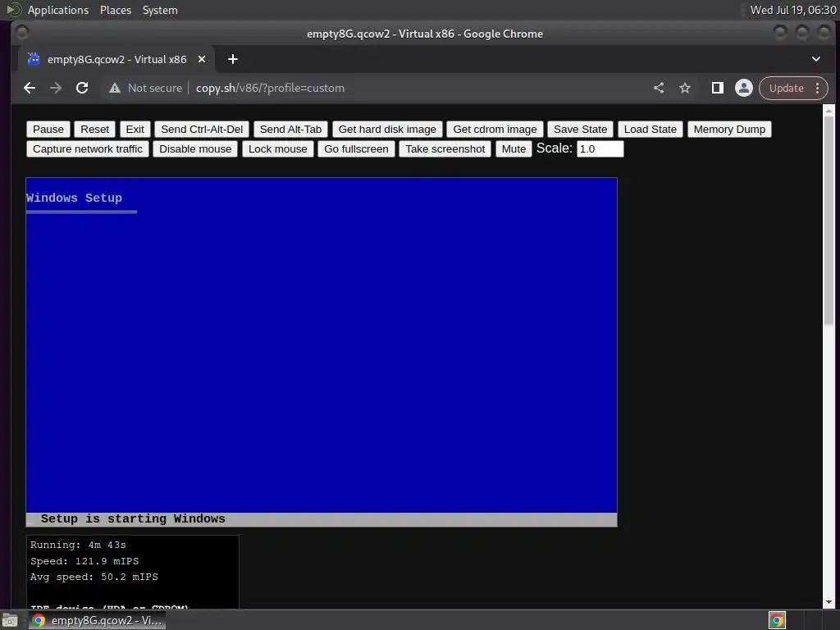Mute the emulator sound

[514, 149]
